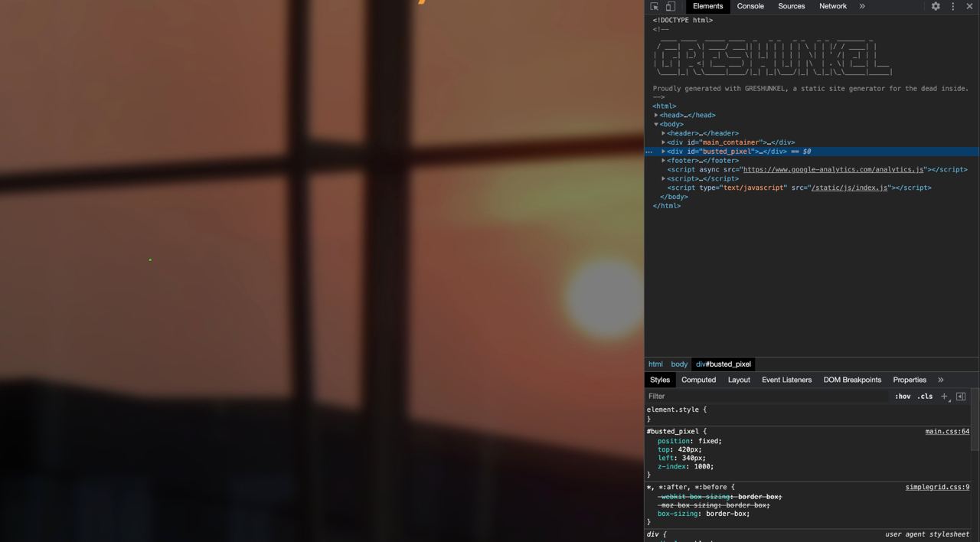
Task: Add new style rule plus icon
Action: pos(945,397)
